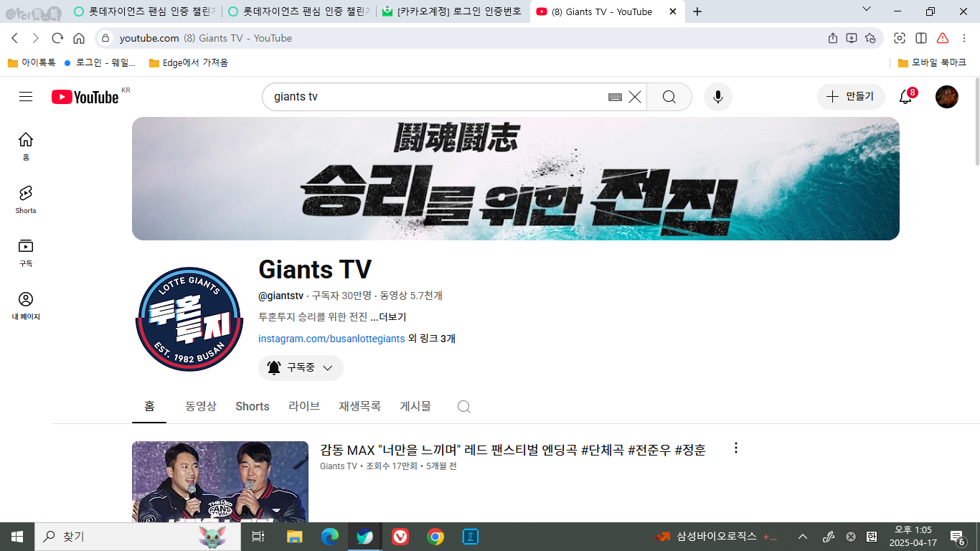This screenshot has width=980, height=551.
Task: Open the 구독중 subscription dropdown
Action: tap(301, 367)
